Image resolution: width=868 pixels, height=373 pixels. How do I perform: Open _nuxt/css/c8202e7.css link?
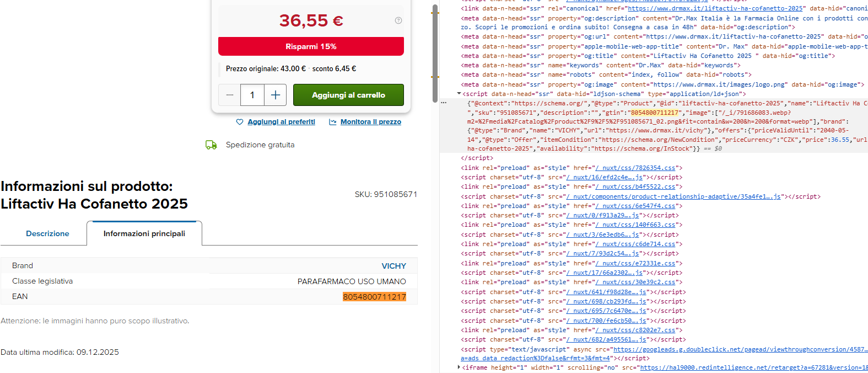(635, 330)
